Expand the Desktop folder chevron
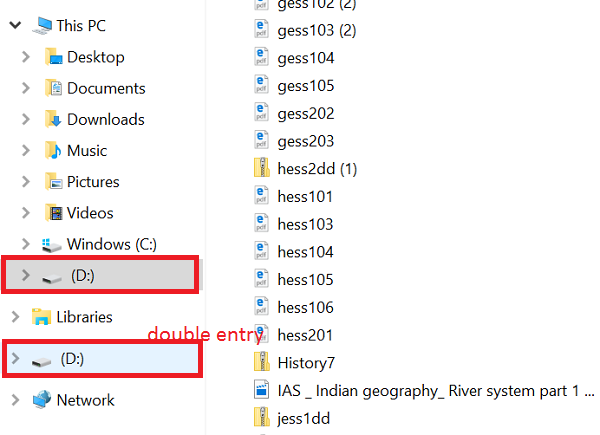The image size is (600, 435). pyautogui.click(x=26, y=57)
